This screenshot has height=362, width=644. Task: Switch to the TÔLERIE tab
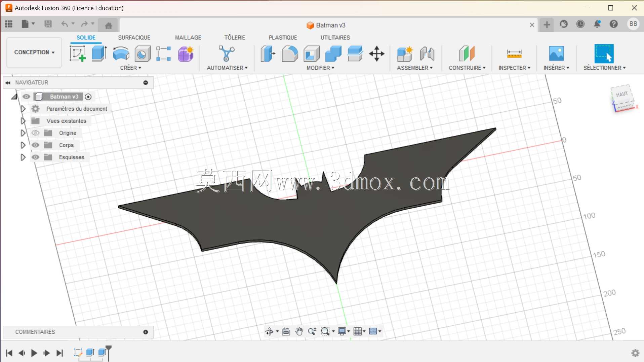[x=235, y=38]
